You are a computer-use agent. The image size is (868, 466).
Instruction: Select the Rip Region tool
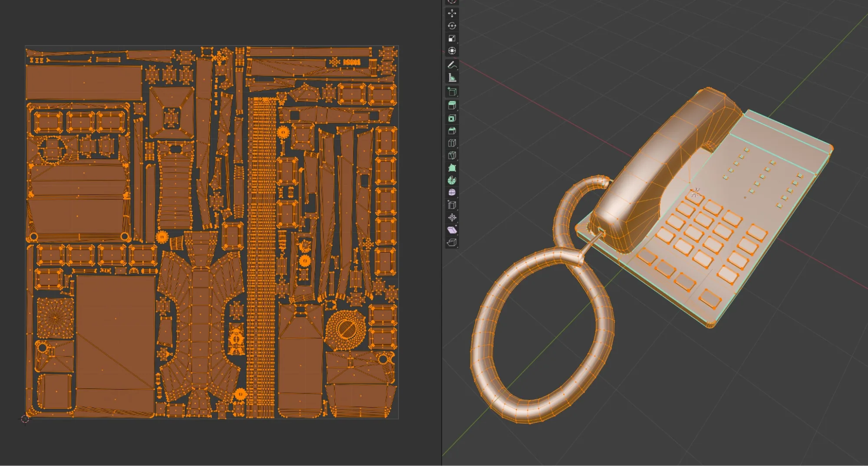[x=452, y=243]
